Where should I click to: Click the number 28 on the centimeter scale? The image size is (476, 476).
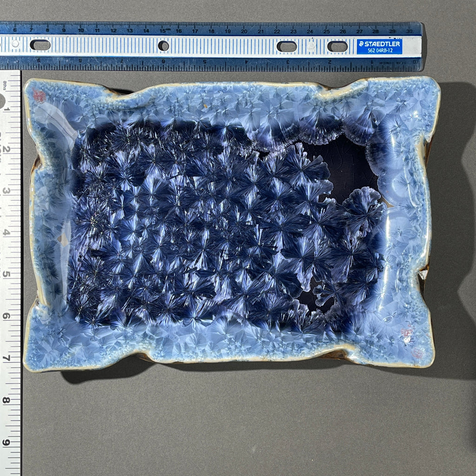click(376, 31)
